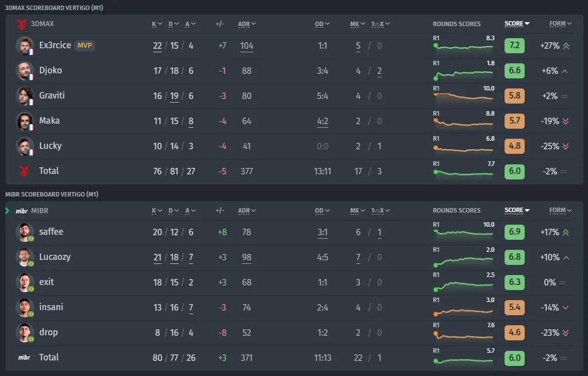
Task: Click Lucky's orange 4.8 score badge
Action: [x=515, y=146]
